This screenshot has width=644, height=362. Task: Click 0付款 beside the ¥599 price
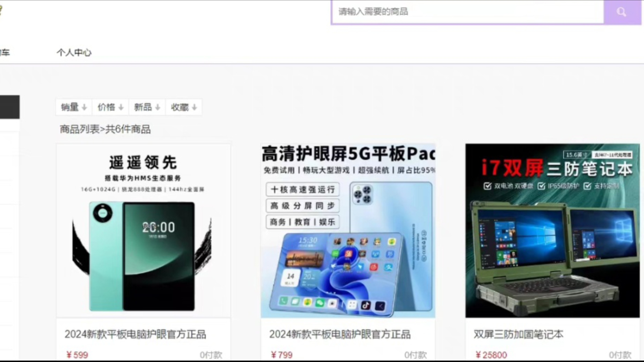[211, 355]
